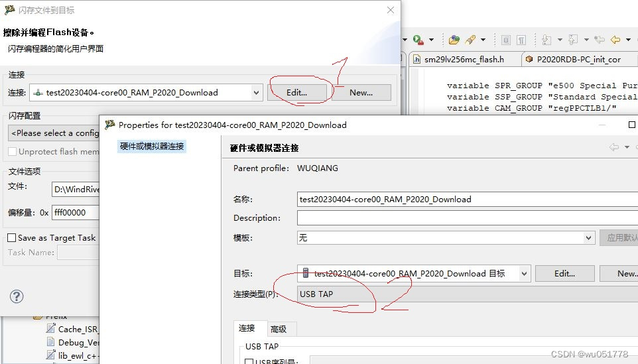Click the 连接类型 USB TAP field
Screen dimensions: 638x364
[468, 294]
